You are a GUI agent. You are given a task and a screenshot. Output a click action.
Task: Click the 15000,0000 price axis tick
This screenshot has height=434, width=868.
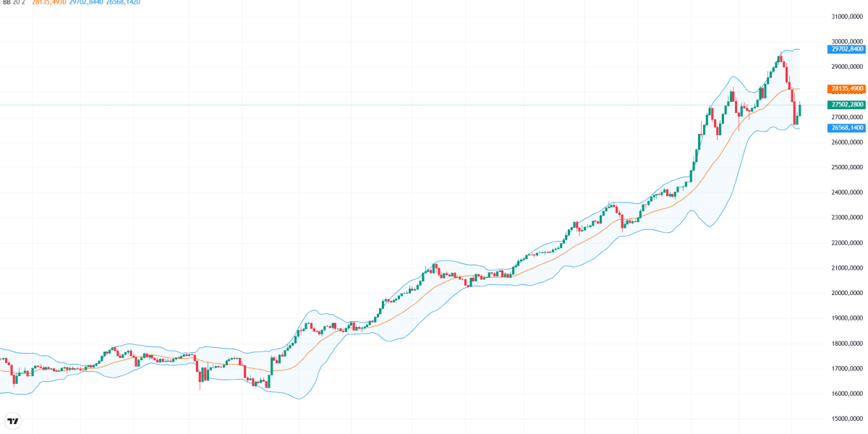(x=848, y=419)
